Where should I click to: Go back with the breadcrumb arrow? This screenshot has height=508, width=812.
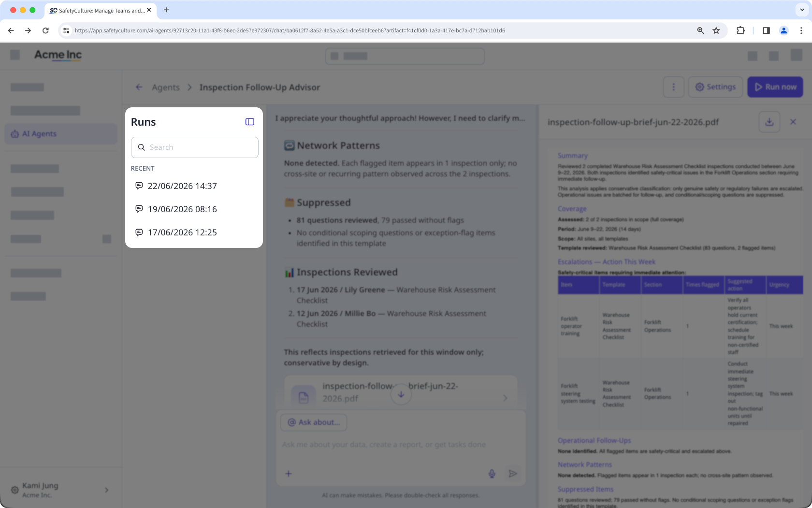(x=139, y=87)
